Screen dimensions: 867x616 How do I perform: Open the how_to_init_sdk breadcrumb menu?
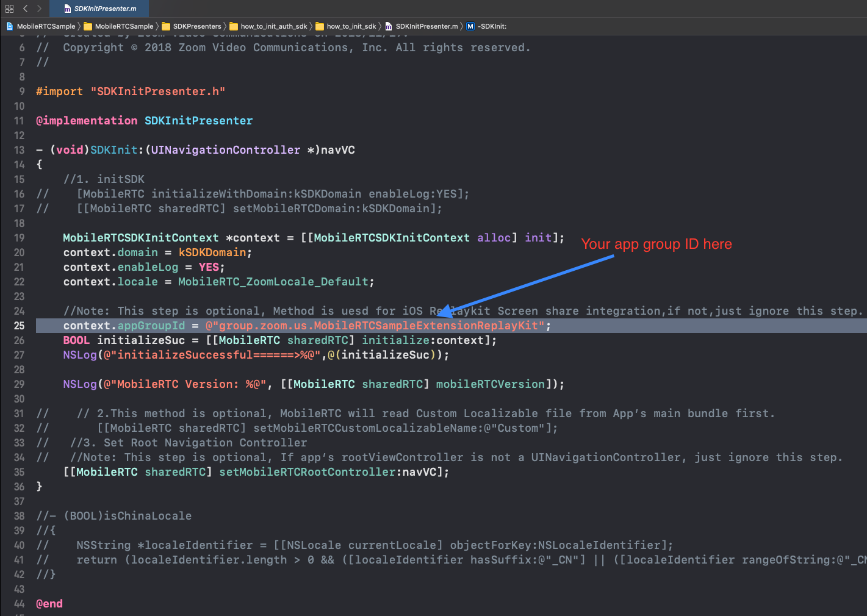pyautogui.click(x=351, y=26)
